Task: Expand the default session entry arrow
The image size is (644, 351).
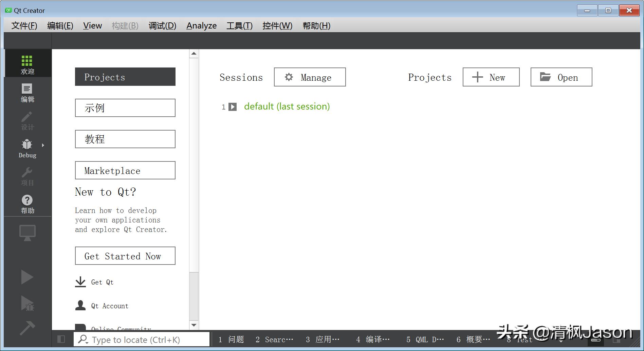Action: click(x=233, y=107)
